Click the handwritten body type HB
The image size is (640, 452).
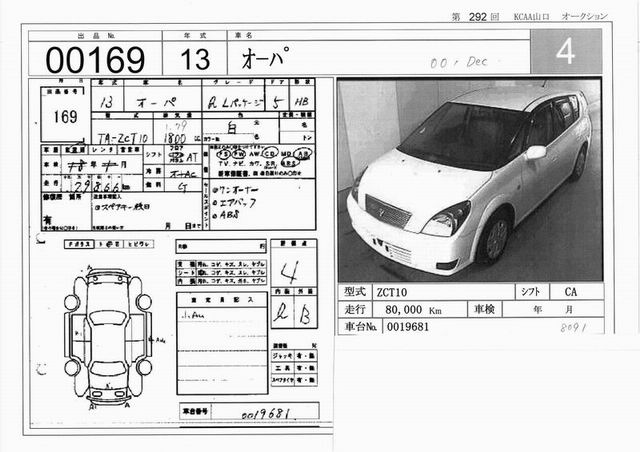pos(302,102)
